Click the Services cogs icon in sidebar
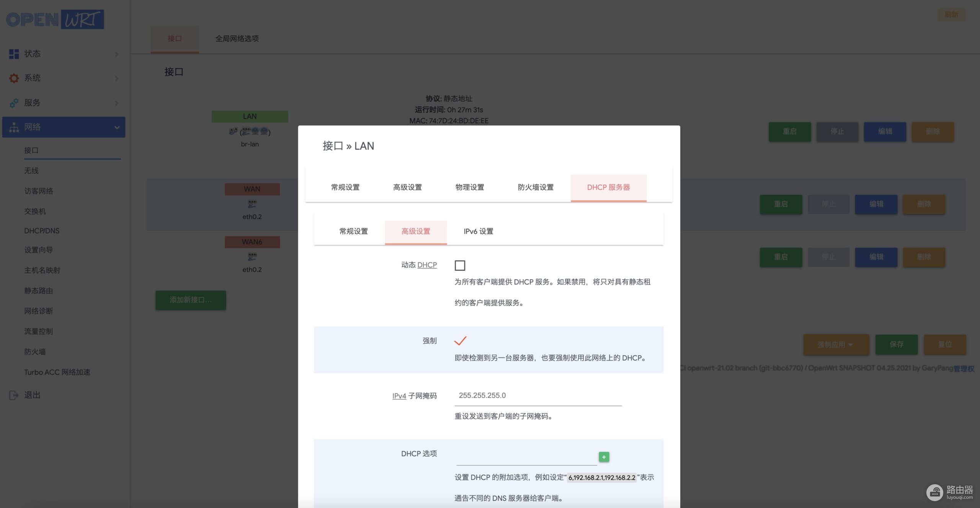The width and height of the screenshot is (980, 508). point(14,103)
